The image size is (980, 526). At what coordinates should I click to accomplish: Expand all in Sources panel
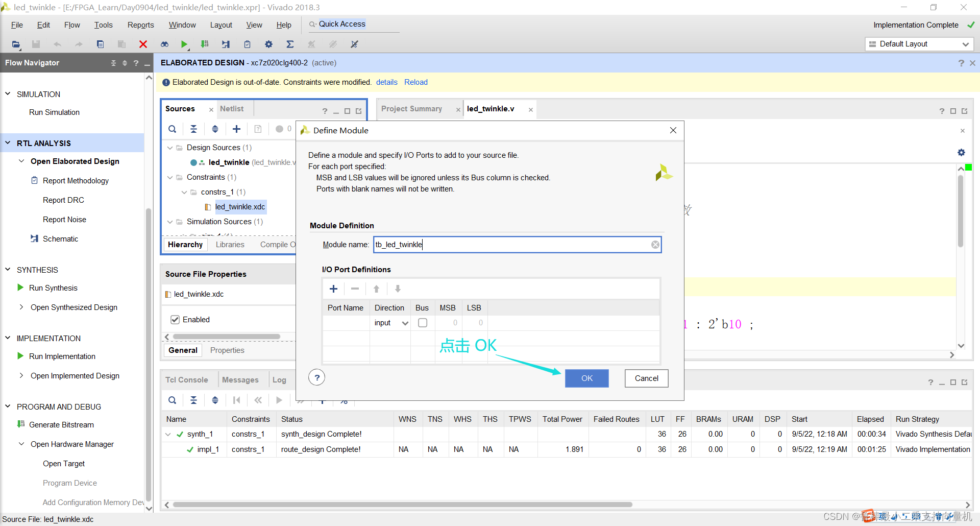[x=215, y=129]
